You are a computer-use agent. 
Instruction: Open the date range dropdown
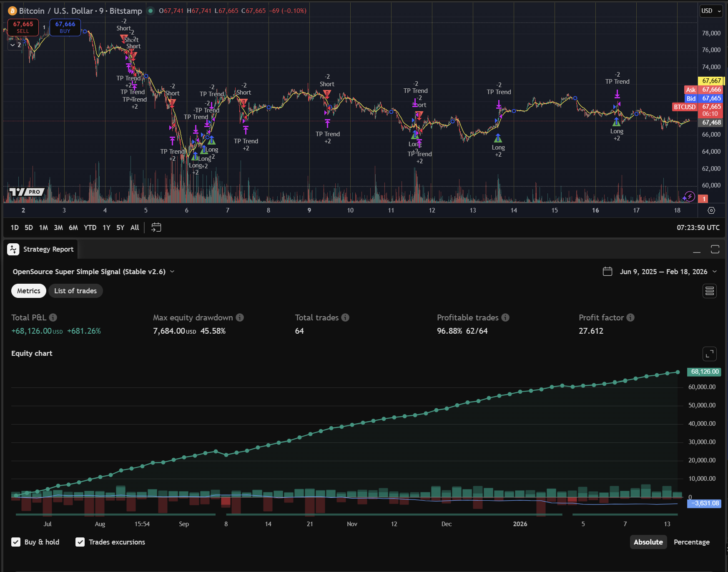pyautogui.click(x=715, y=272)
